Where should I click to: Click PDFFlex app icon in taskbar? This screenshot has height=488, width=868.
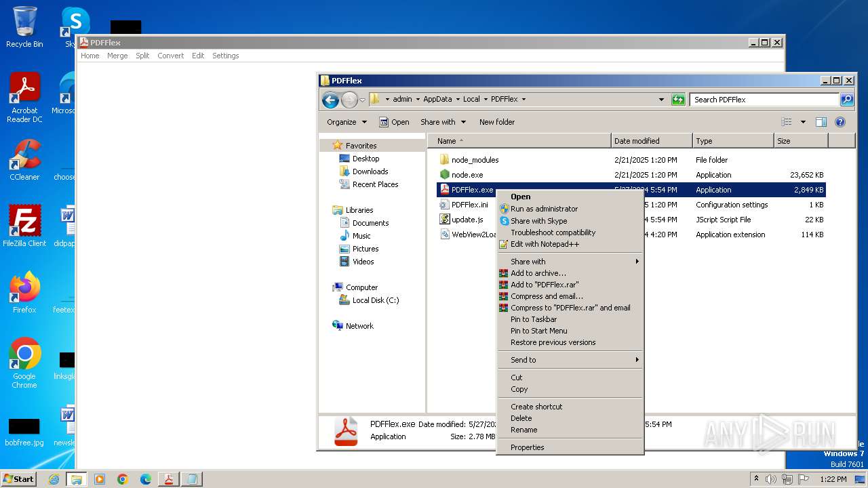pyautogui.click(x=168, y=479)
